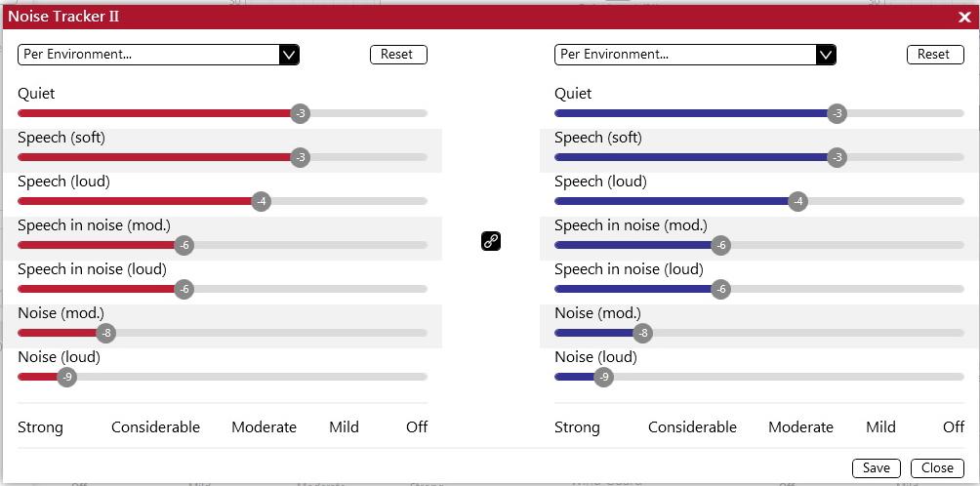This screenshot has height=486, width=980.
Task: Click right Speech in noise (mod.) handle
Action: [720, 246]
